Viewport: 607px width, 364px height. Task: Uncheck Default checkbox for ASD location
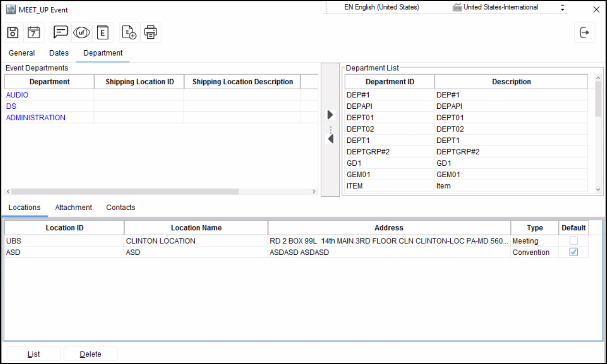pos(573,252)
